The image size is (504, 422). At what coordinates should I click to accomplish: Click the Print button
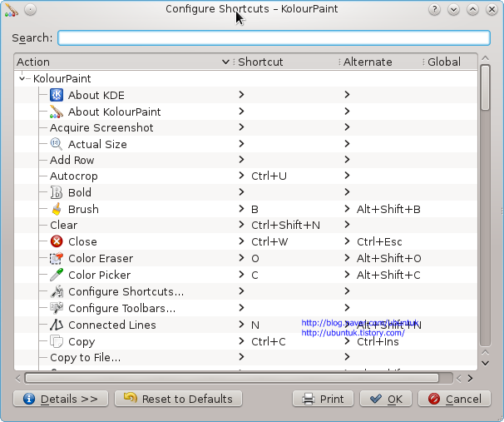(x=323, y=399)
